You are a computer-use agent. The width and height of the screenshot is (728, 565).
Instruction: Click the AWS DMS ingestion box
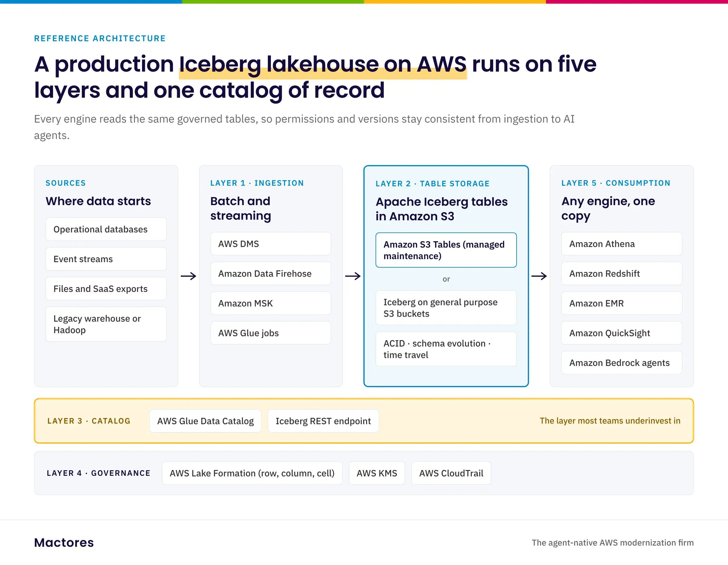pos(271,244)
